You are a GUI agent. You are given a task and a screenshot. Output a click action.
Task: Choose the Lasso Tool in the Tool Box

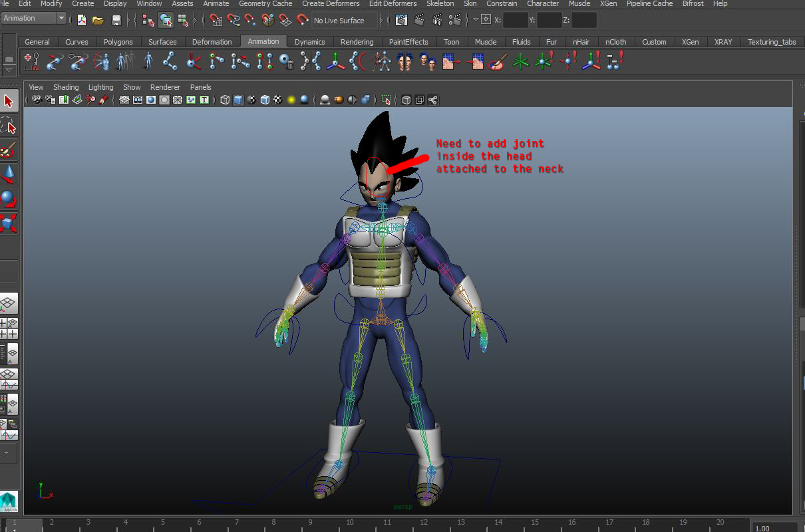pos(9,126)
